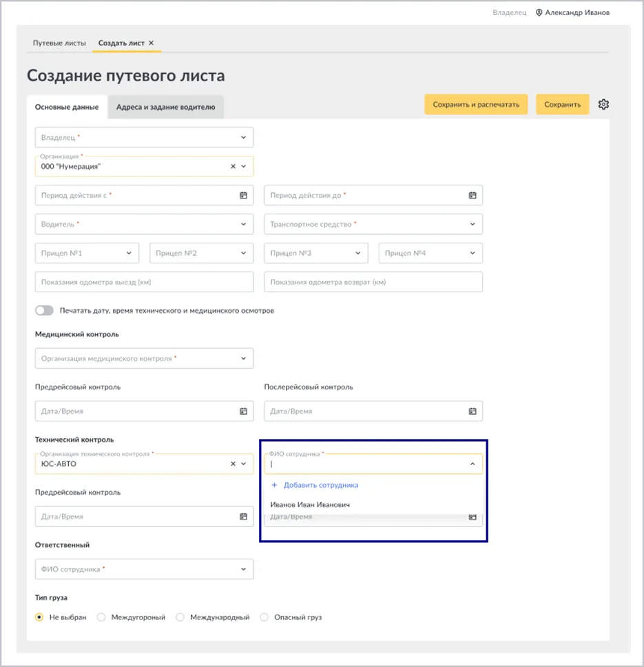This screenshot has height=667, width=644.
Task: Click Сохранить и распечатать button
Action: 476,104
